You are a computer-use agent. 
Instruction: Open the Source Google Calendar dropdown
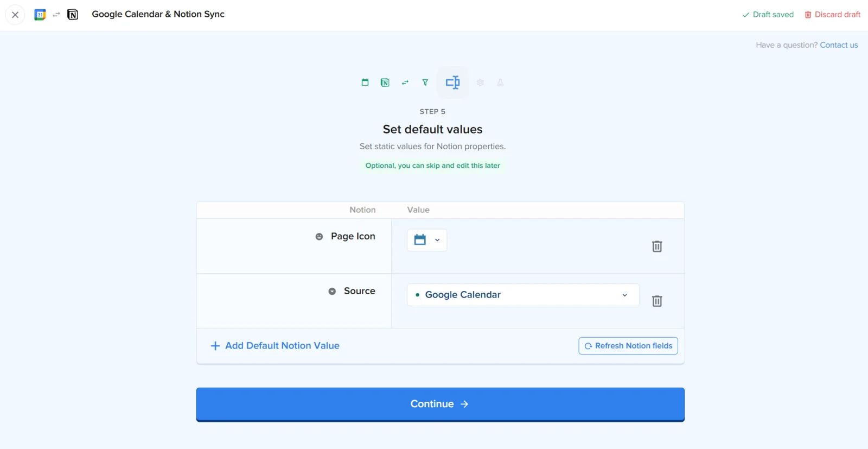pyautogui.click(x=523, y=295)
